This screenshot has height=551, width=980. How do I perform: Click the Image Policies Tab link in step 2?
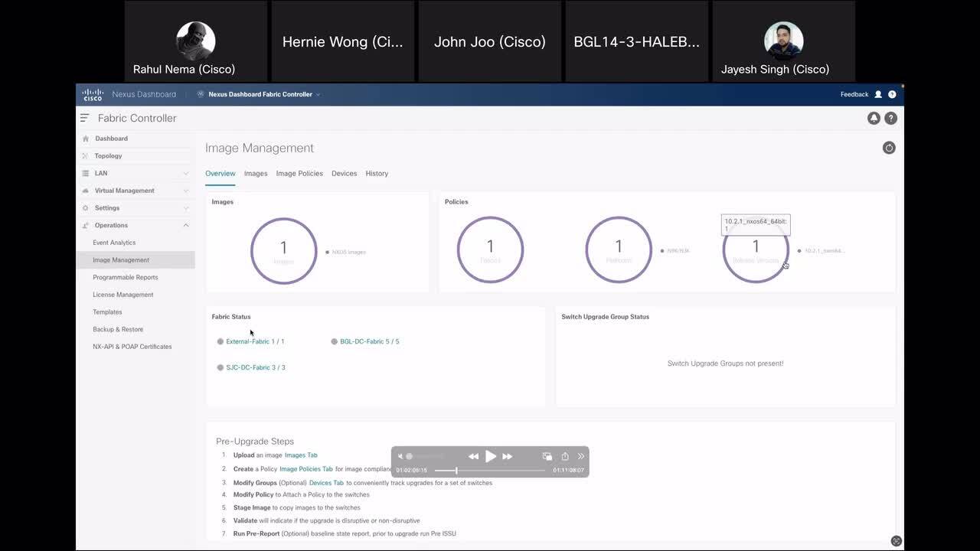(x=306, y=469)
